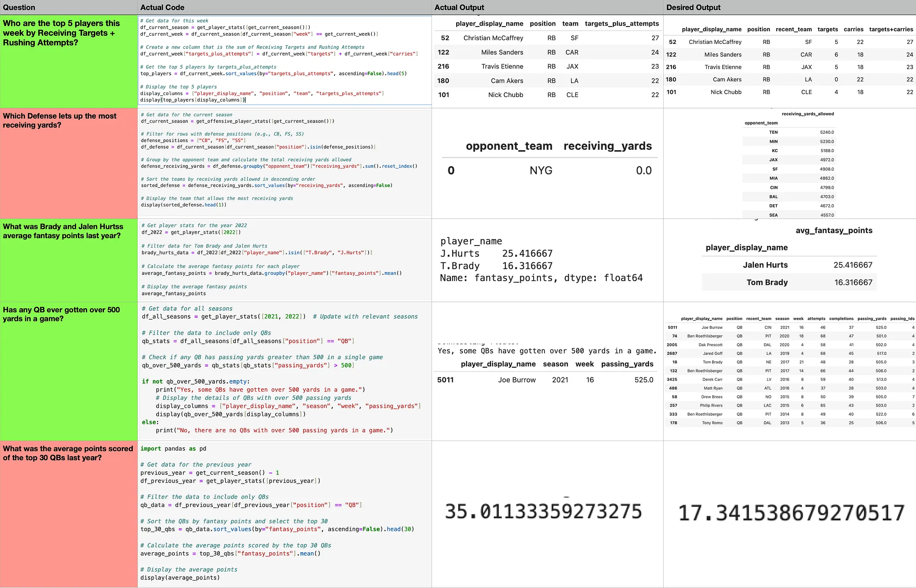
Task: Click Derek Carr row in QB table
Action: 791,380
